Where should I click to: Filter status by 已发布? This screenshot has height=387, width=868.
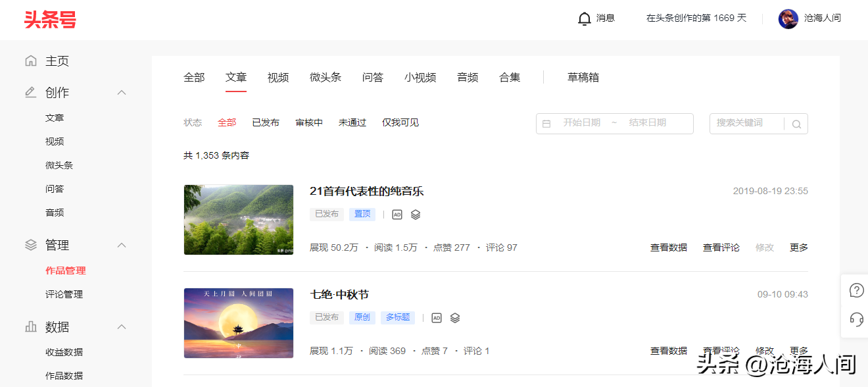[x=266, y=123]
